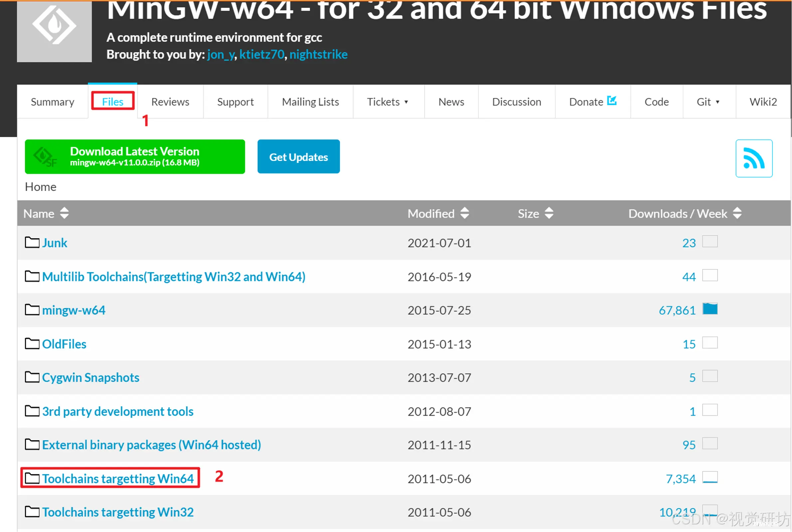Screen dimensions: 792x532
Task: Switch to the Summary tab
Action: pyautogui.click(x=53, y=102)
